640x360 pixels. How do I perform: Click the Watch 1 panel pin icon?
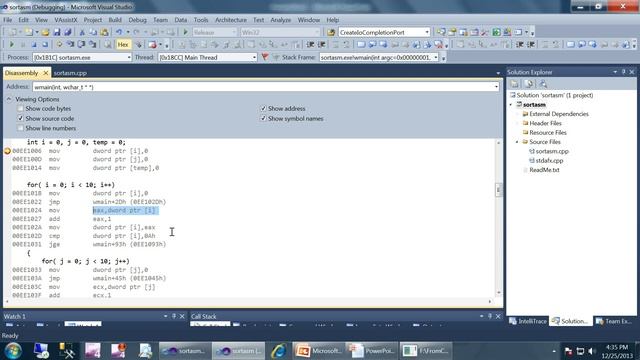point(174,316)
